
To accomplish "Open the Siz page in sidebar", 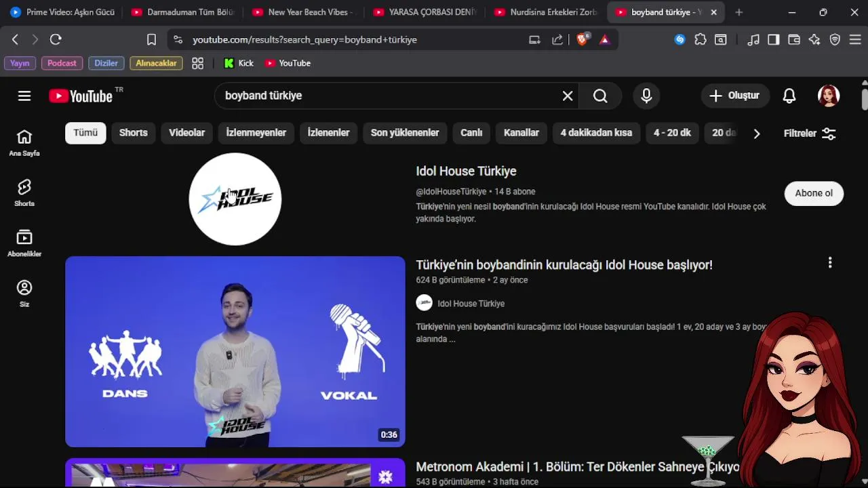I will (24, 293).
